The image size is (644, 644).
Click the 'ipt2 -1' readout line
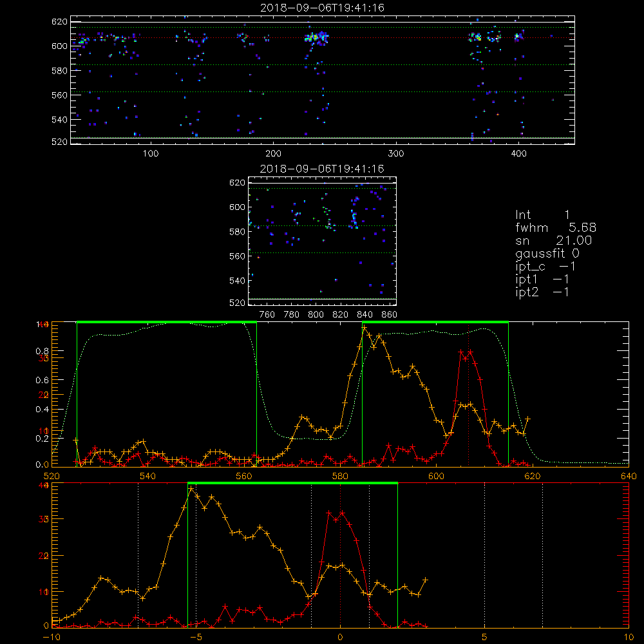(x=542, y=292)
